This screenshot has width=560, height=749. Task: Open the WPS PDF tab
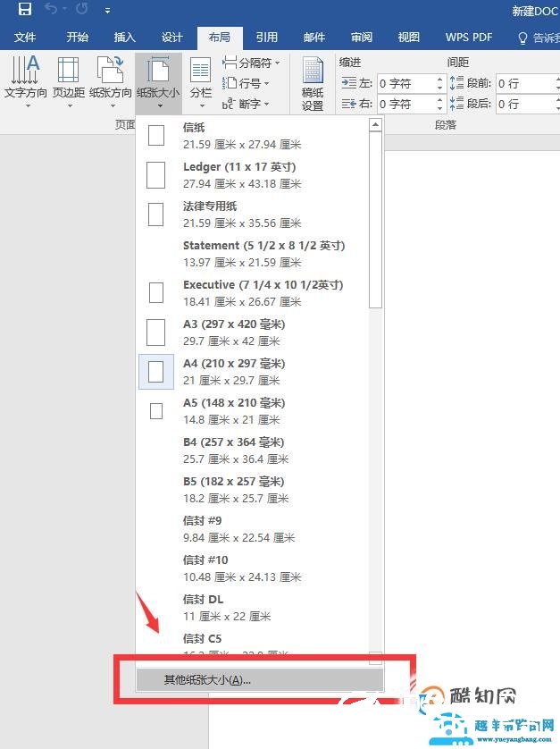click(469, 38)
